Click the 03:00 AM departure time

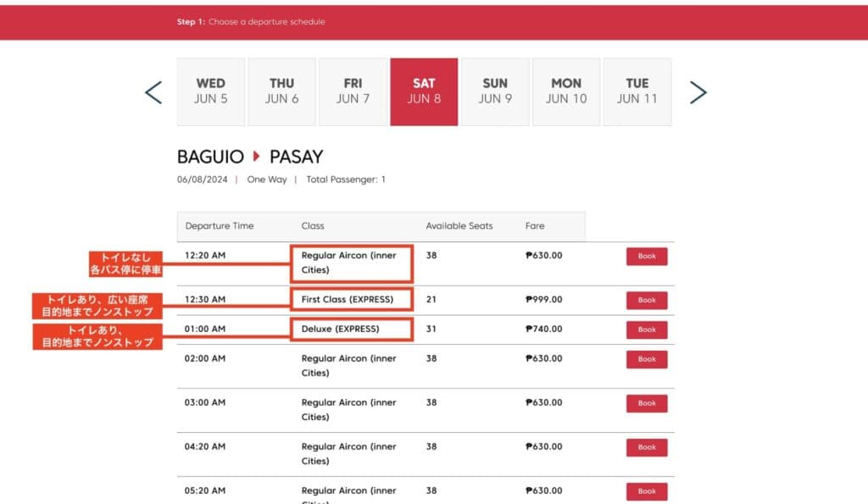pyautogui.click(x=205, y=402)
